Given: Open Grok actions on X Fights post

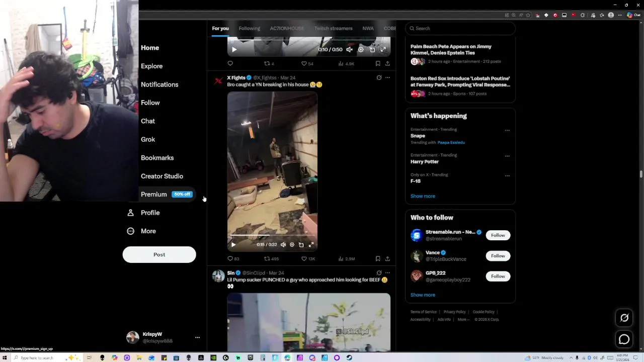Looking at the screenshot, I should click(x=379, y=77).
